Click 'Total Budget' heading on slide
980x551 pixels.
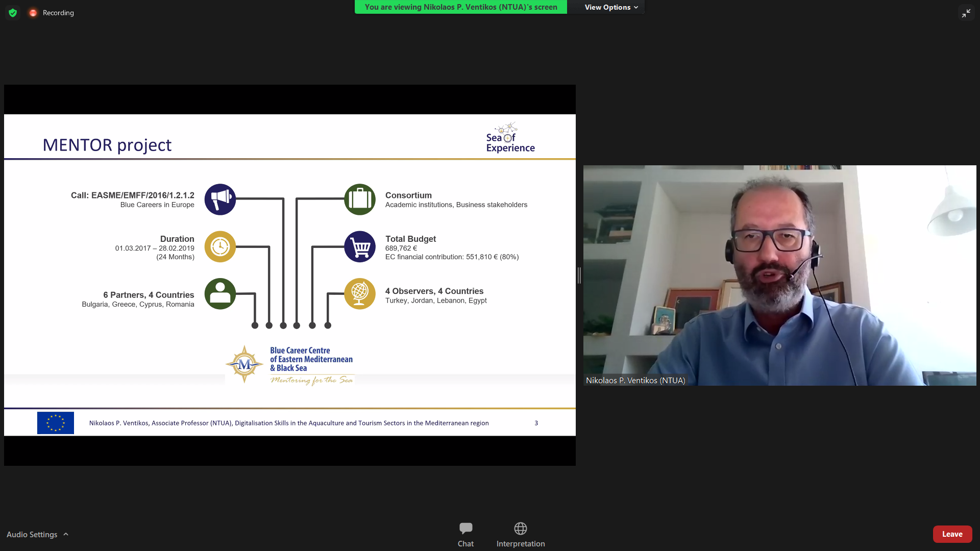[x=410, y=239]
